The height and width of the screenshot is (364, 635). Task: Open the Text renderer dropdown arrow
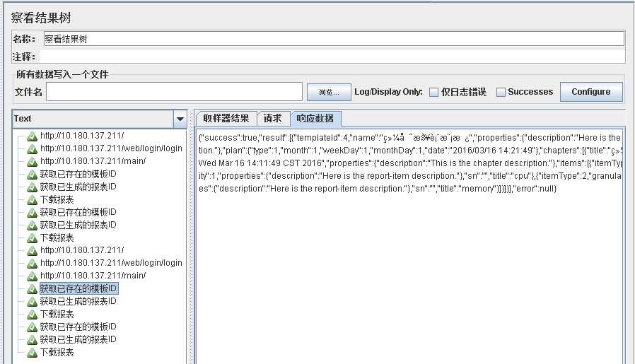(x=180, y=119)
